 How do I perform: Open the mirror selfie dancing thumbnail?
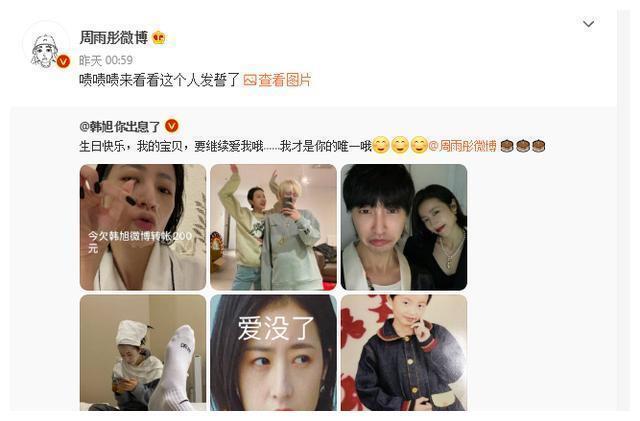(x=273, y=227)
